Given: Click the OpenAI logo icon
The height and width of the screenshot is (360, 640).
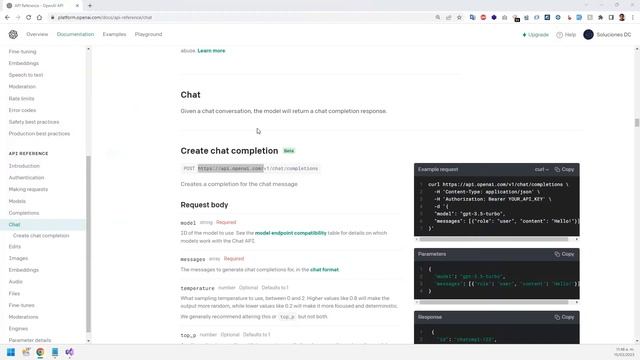Looking at the screenshot, I should tap(13, 35).
